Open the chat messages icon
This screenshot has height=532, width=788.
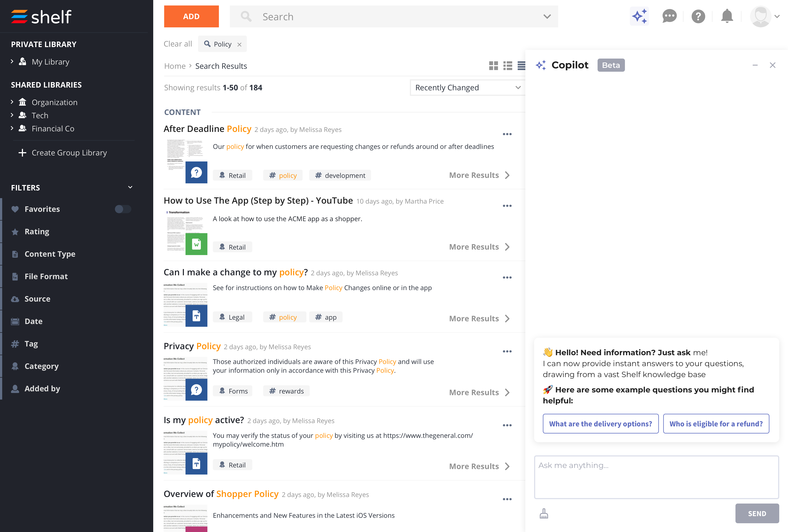pos(669,16)
